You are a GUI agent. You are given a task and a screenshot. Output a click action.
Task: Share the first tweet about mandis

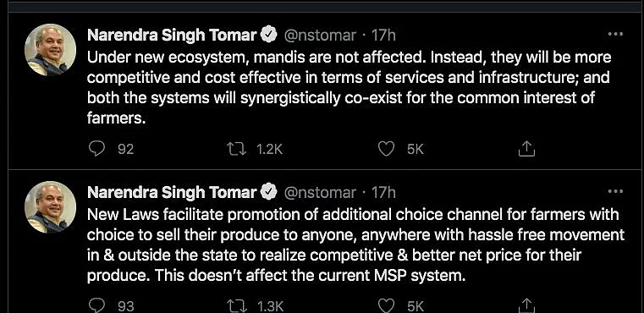pos(526,149)
